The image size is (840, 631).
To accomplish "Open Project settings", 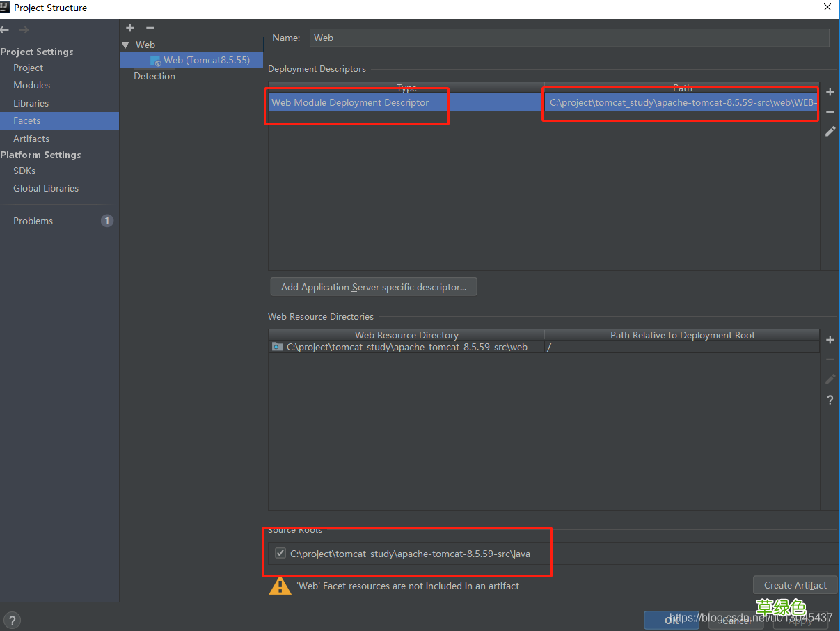I will [x=28, y=68].
